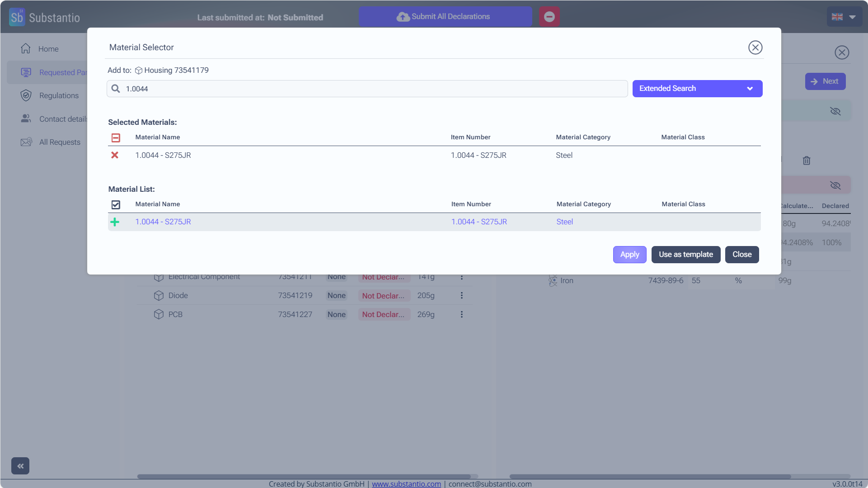Open the three-dot menu for PCB row
This screenshot has width=868, height=488.
pyautogui.click(x=461, y=314)
